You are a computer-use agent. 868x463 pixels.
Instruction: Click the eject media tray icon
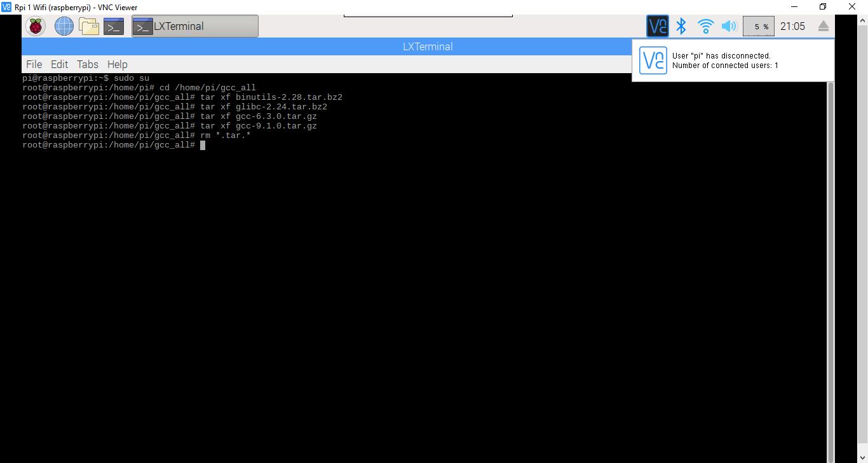pos(823,26)
